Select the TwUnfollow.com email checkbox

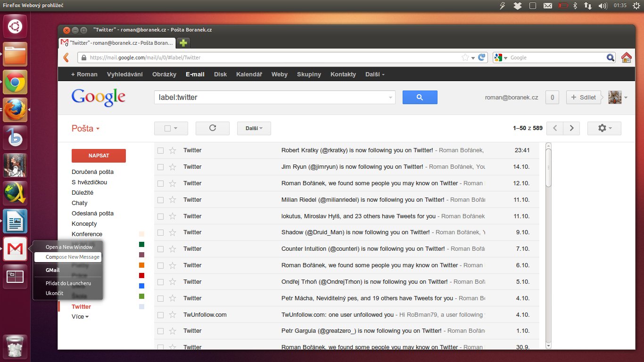[x=161, y=315]
